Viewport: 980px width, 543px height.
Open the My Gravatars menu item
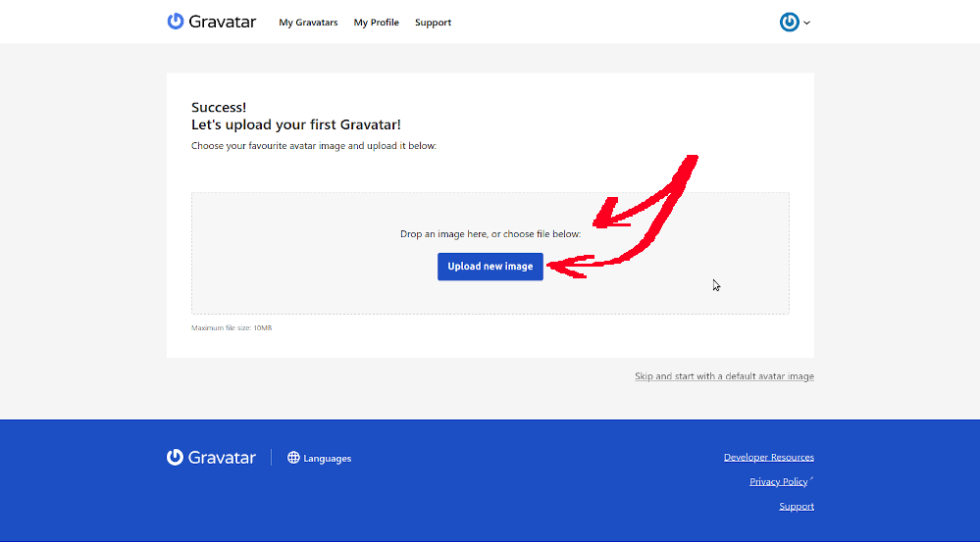coord(308,23)
